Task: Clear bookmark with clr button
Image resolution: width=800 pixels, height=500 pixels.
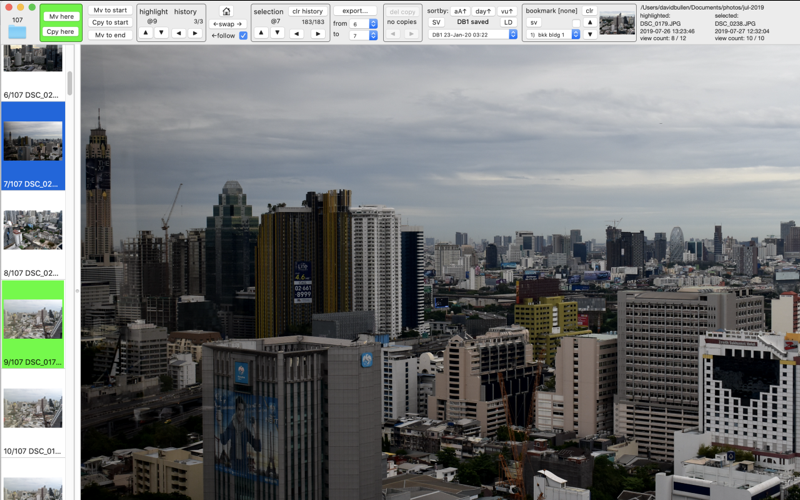Action: [x=589, y=11]
